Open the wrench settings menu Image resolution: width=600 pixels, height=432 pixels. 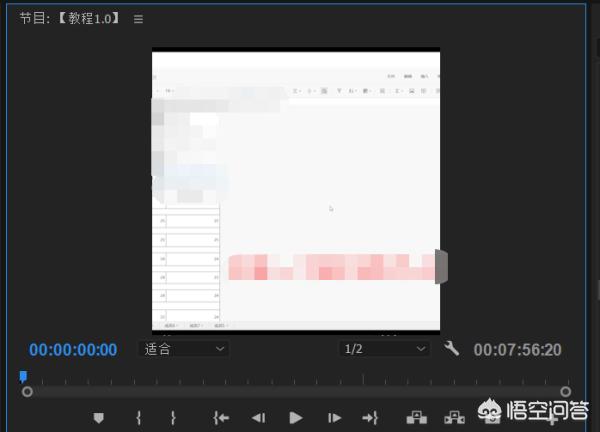(x=451, y=349)
